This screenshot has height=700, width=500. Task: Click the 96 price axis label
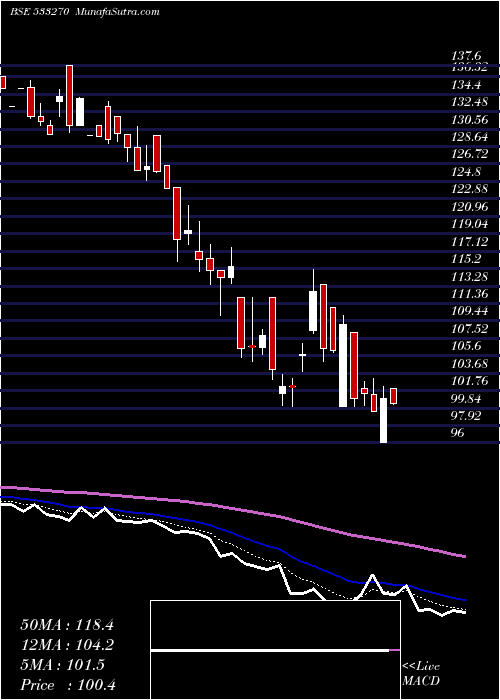point(458,433)
